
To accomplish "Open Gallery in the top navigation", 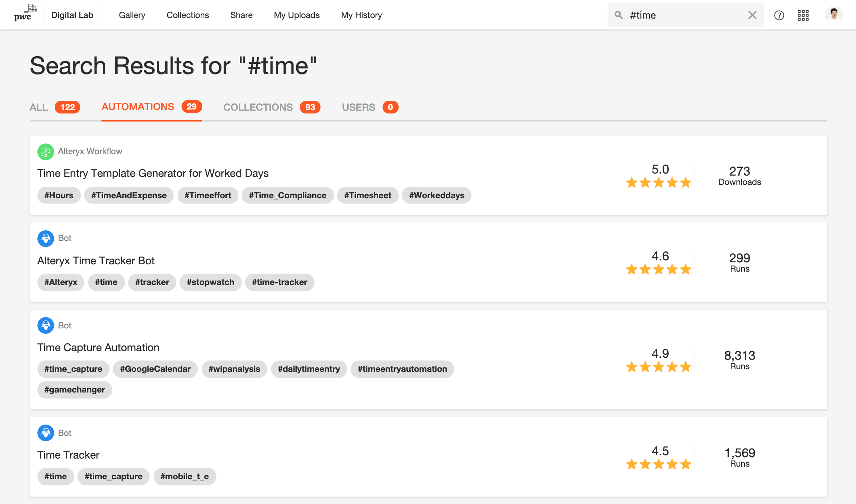I will tap(132, 15).
